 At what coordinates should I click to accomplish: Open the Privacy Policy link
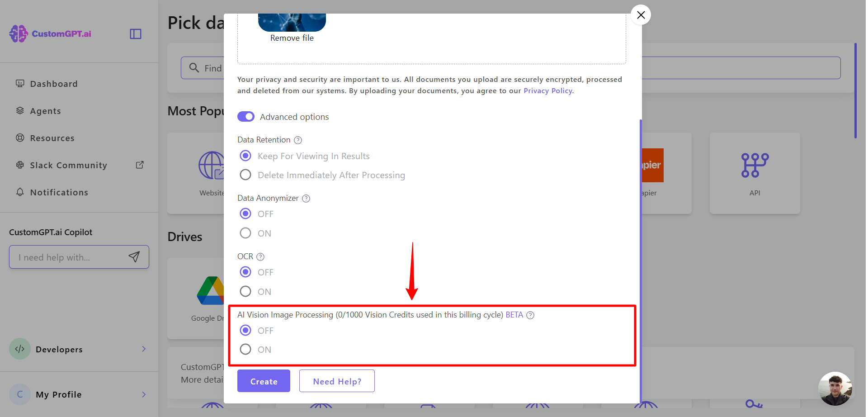(548, 90)
